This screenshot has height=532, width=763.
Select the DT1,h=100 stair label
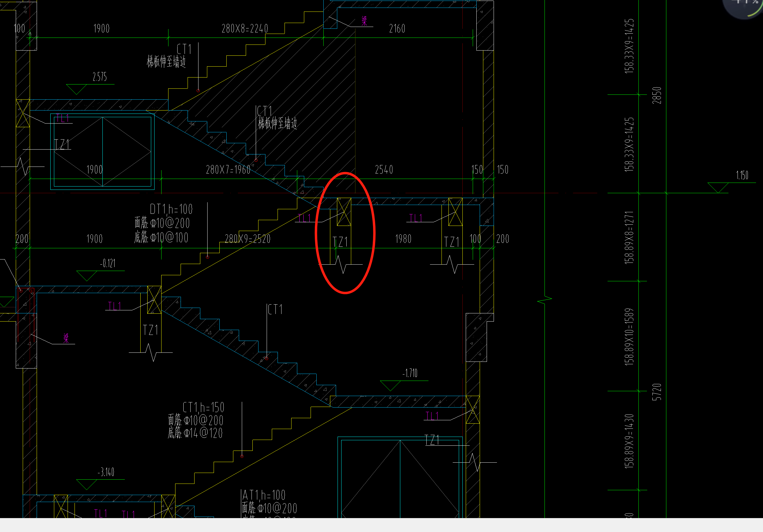[171, 209]
